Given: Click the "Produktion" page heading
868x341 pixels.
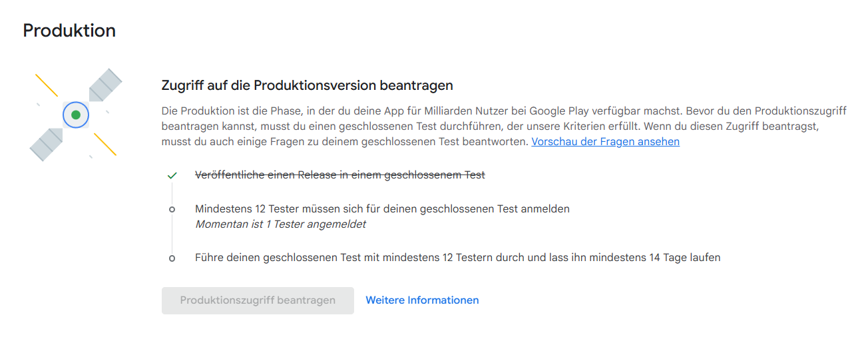Looking at the screenshot, I should click(69, 31).
